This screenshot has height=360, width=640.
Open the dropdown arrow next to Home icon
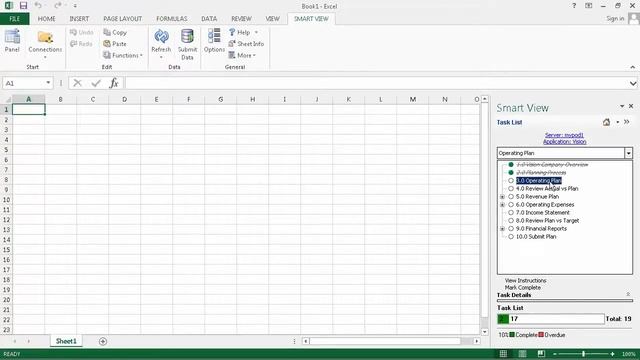point(618,122)
